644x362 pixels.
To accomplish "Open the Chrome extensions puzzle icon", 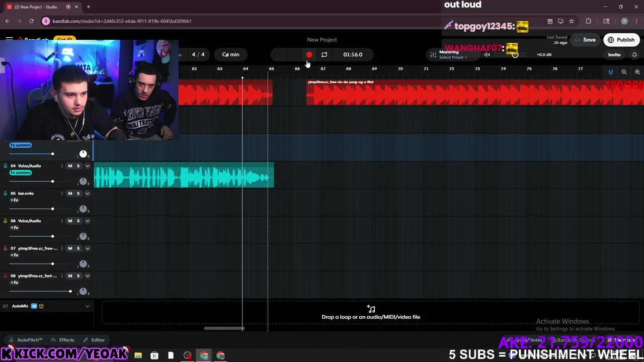I will (588, 21).
